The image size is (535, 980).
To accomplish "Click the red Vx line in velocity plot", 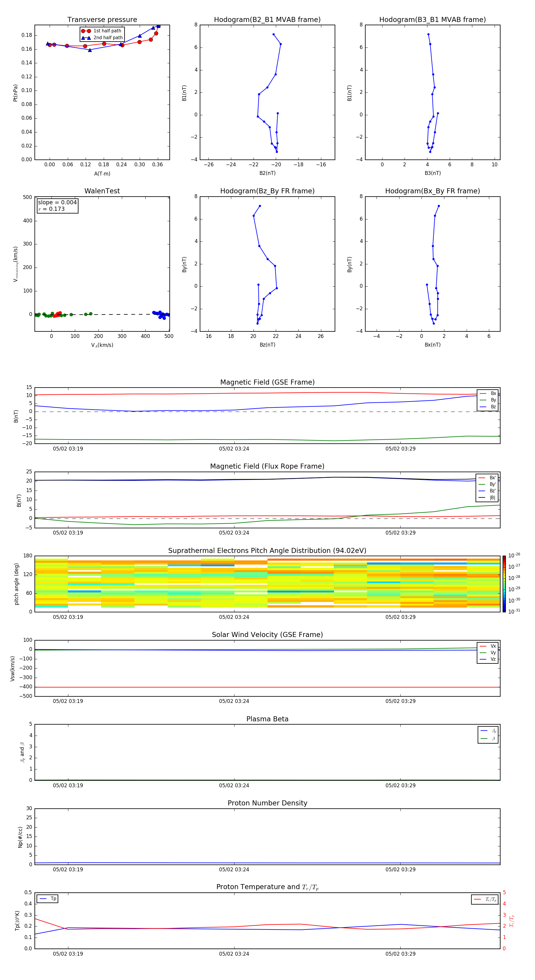I will [267, 687].
